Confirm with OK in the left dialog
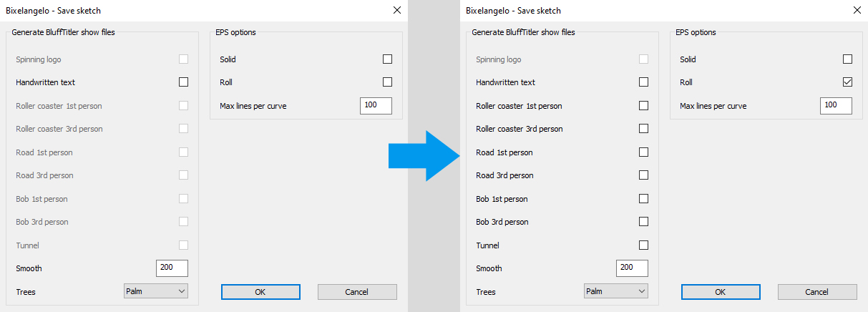The image size is (868, 312). pos(260,292)
